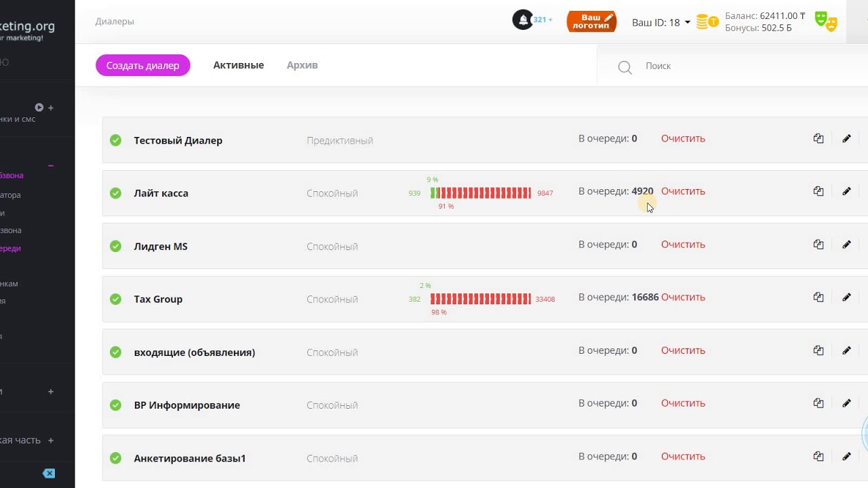
Task: Clear the queue for Лидген MS
Action: click(x=683, y=244)
